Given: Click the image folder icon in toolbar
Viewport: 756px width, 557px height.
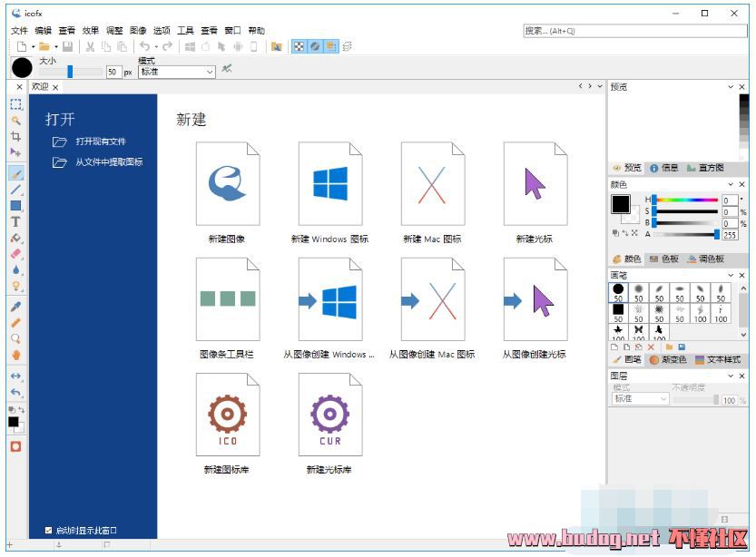Looking at the screenshot, I should click(x=276, y=46).
